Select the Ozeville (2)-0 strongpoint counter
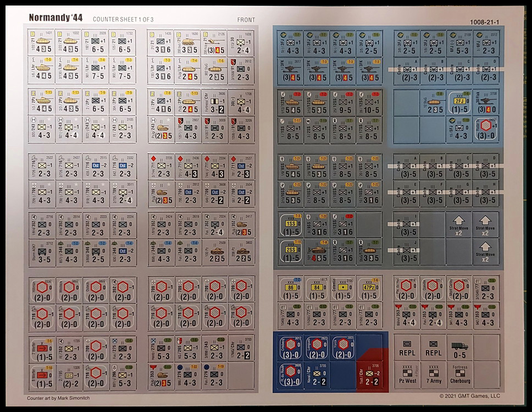Image resolution: width=532 pixels, height=412 pixels. (x=433, y=289)
